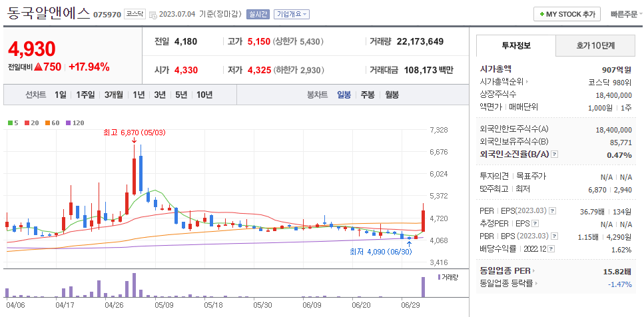This screenshot has width=644, height=317.
Task: Click the 시가총액순위 arrow icon
Action: pyautogui.click(x=527, y=82)
